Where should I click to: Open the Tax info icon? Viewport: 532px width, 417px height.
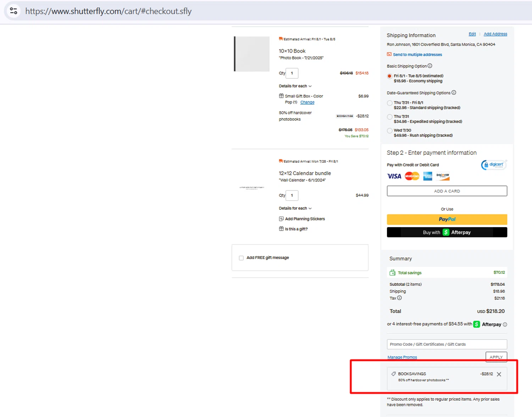399,298
